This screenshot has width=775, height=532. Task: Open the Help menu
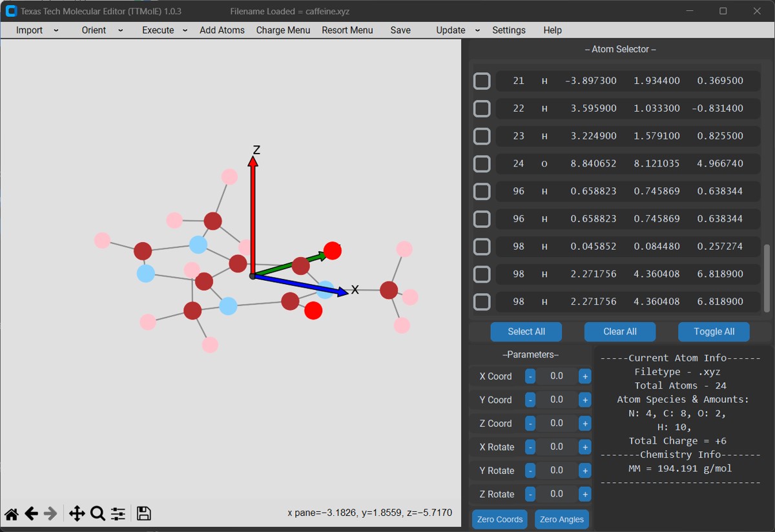552,30
